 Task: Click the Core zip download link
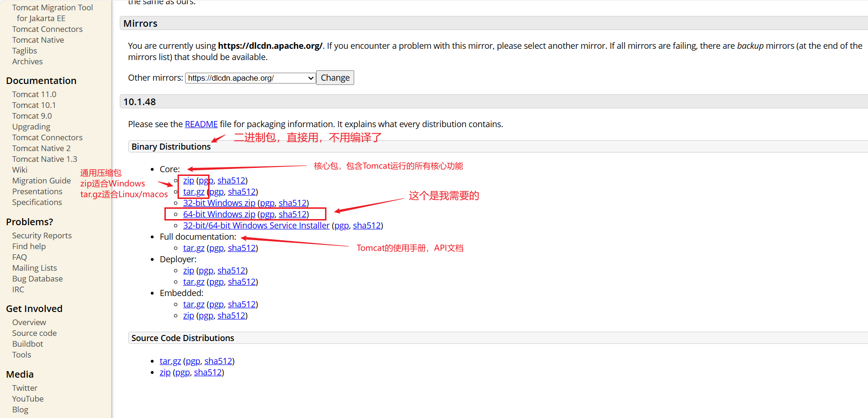tap(188, 181)
